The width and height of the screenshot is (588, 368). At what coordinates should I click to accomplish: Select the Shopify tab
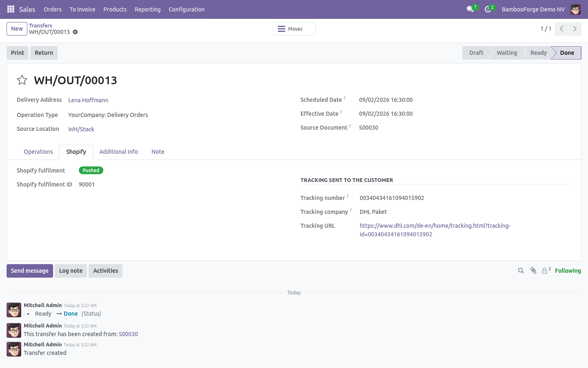76,152
